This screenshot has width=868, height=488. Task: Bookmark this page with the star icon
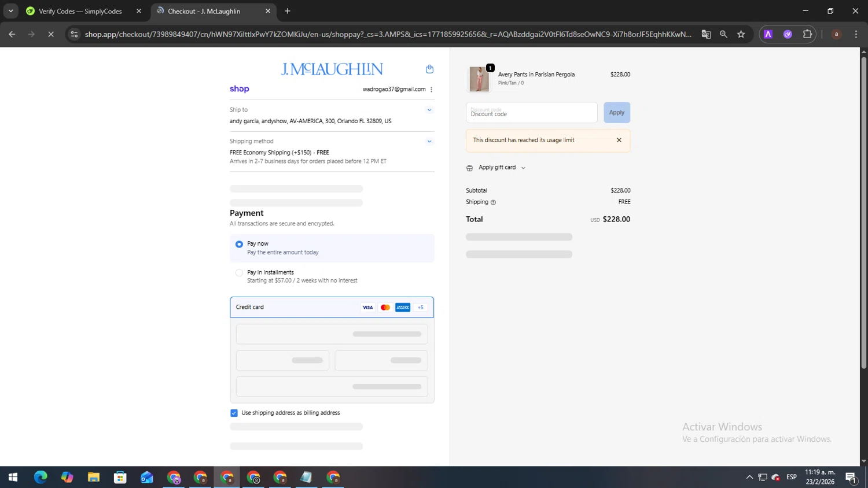(741, 35)
